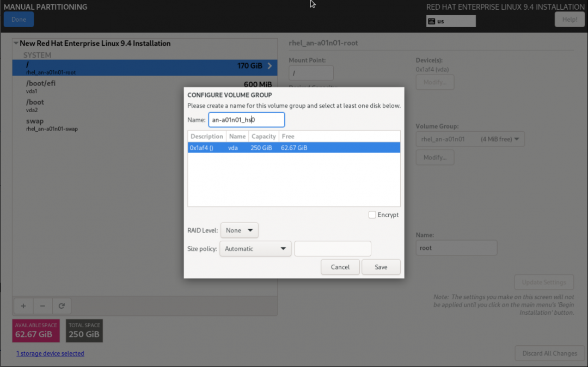Click the arrow on the root partition row
Screen dimensions: 588x367
tap(269, 66)
